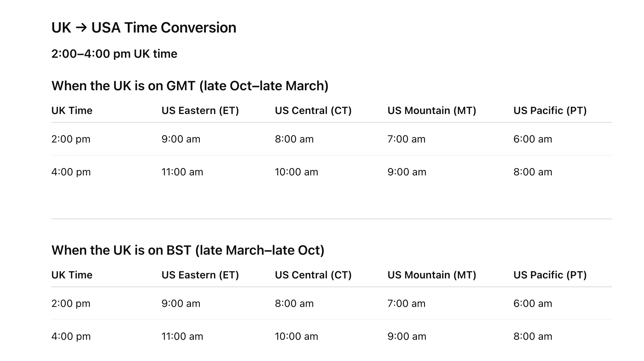The height and width of the screenshot is (361, 644).
Task: Click the 6:00 am cell in BST table
Action: pos(533,304)
